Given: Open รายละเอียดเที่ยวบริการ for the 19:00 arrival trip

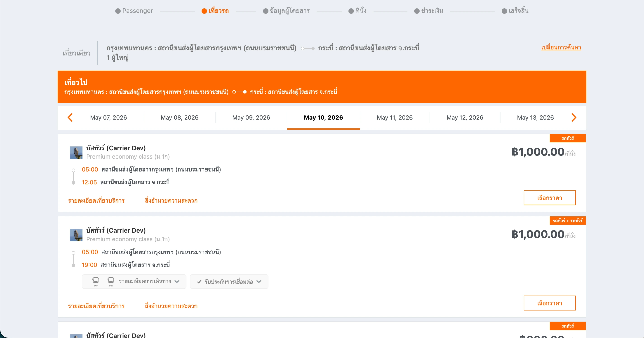Looking at the screenshot, I should pyautogui.click(x=96, y=306).
